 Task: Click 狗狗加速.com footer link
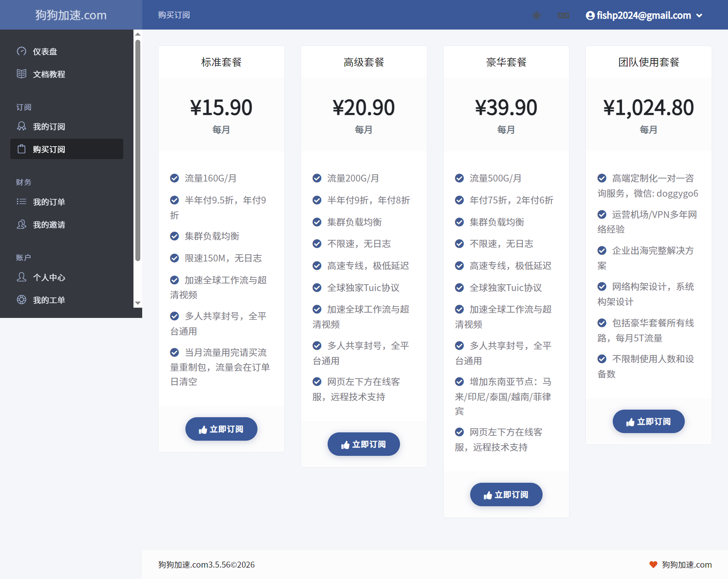(x=686, y=565)
